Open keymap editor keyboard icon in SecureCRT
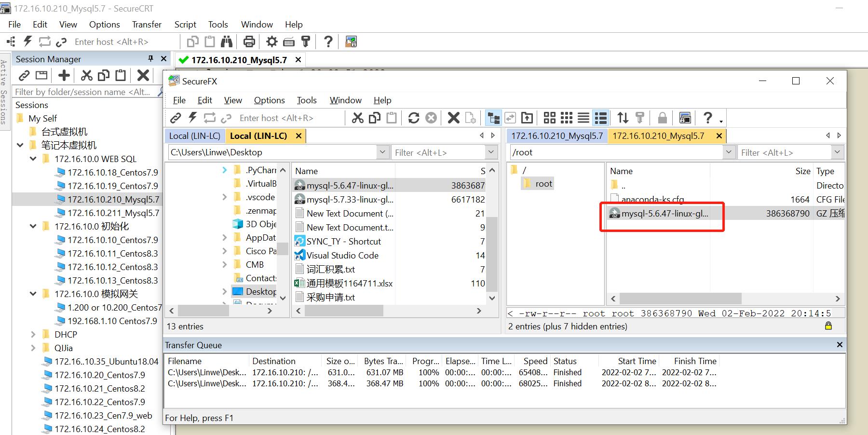The height and width of the screenshot is (435, 868). pos(289,42)
